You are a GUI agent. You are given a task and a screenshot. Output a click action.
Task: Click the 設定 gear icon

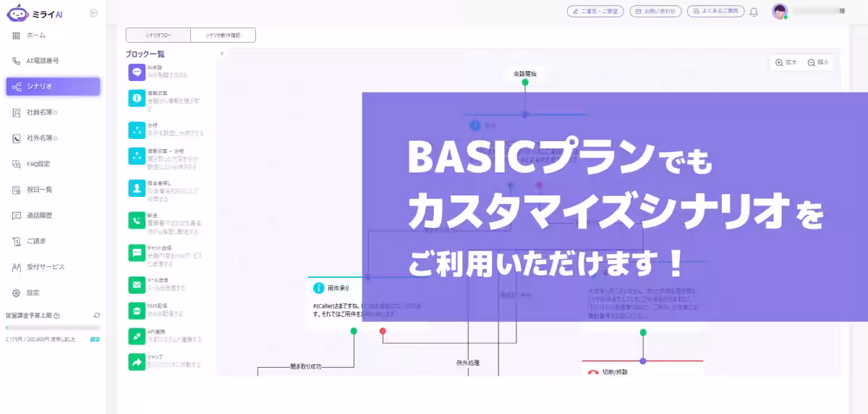tap(17, 293)
